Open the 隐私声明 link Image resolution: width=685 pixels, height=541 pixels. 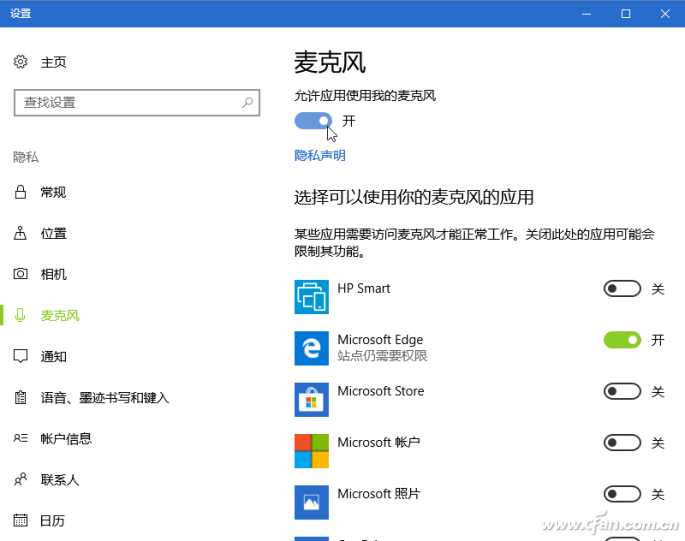coord(320,155)
